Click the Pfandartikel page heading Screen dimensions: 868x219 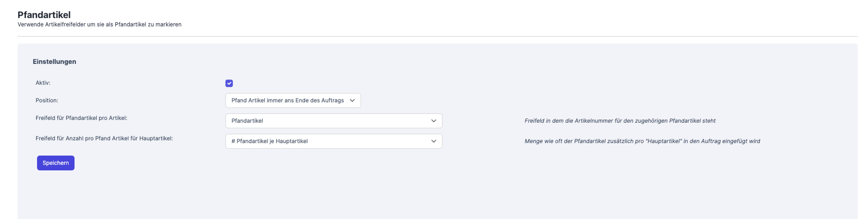click(x=44, y=15)
